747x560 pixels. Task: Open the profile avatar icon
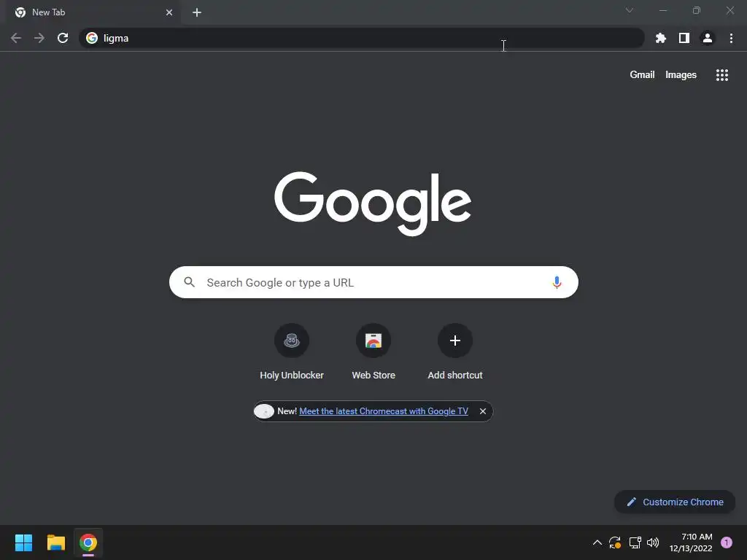[708, 38]
